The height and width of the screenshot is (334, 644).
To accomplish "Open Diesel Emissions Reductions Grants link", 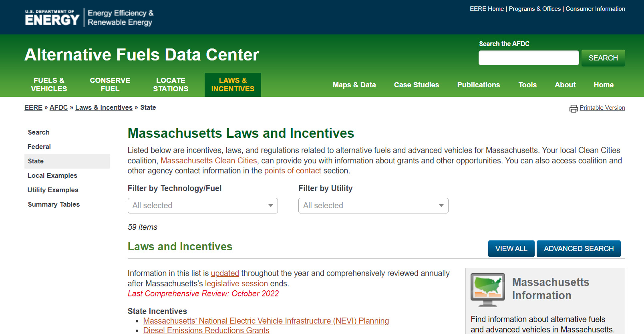I will click(x=206, y=330).
